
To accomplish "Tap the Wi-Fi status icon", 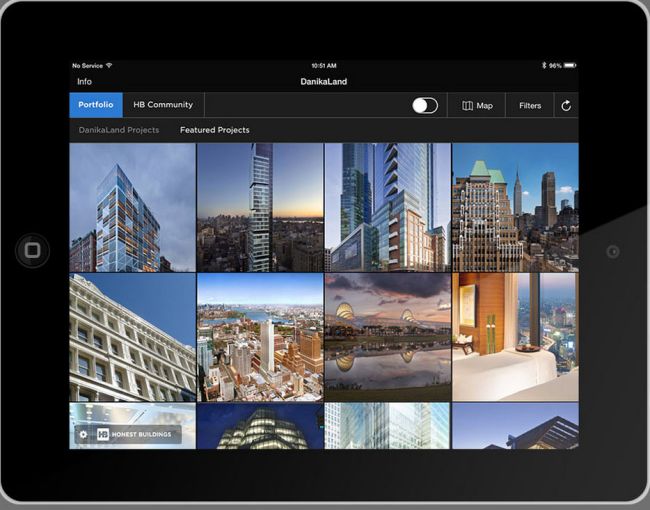I will pos(110,66).
